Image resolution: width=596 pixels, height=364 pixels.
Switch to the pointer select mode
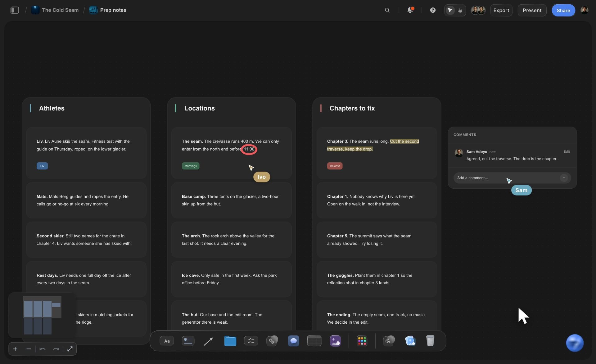click(x=450, y=10)
